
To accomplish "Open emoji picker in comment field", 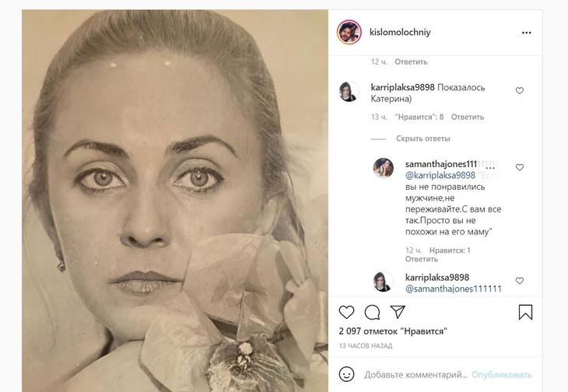I will click(x=347, y=373).
